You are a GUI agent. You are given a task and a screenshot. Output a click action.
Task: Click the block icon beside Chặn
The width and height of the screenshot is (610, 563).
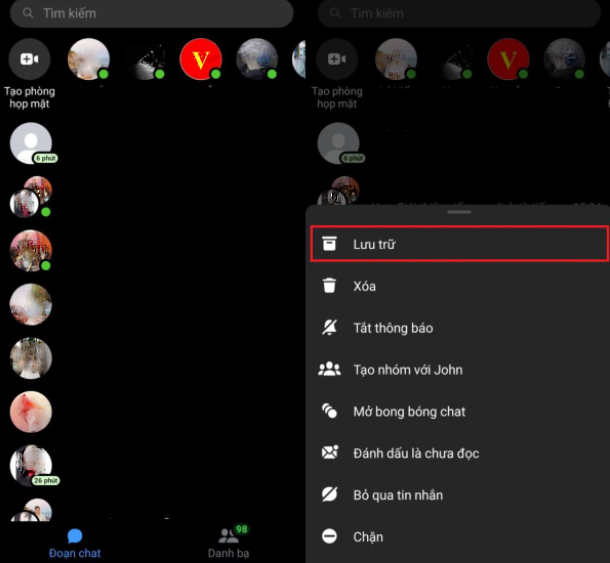329,537
